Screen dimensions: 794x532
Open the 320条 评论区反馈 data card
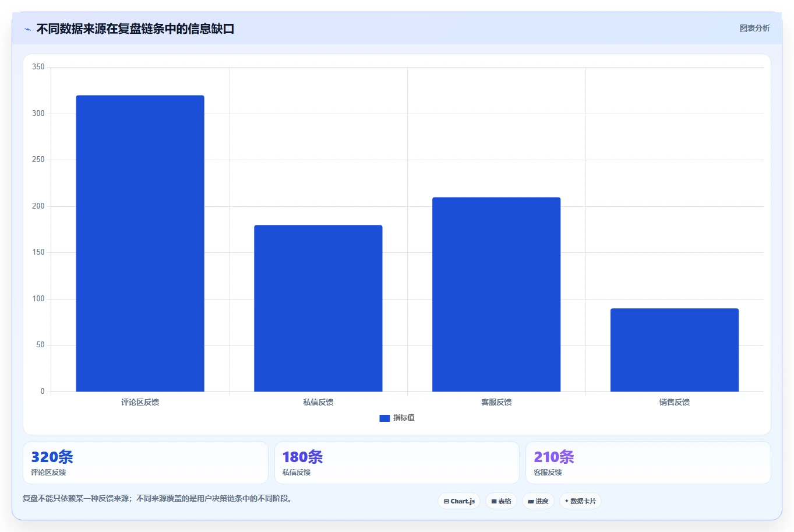point(146,463)
